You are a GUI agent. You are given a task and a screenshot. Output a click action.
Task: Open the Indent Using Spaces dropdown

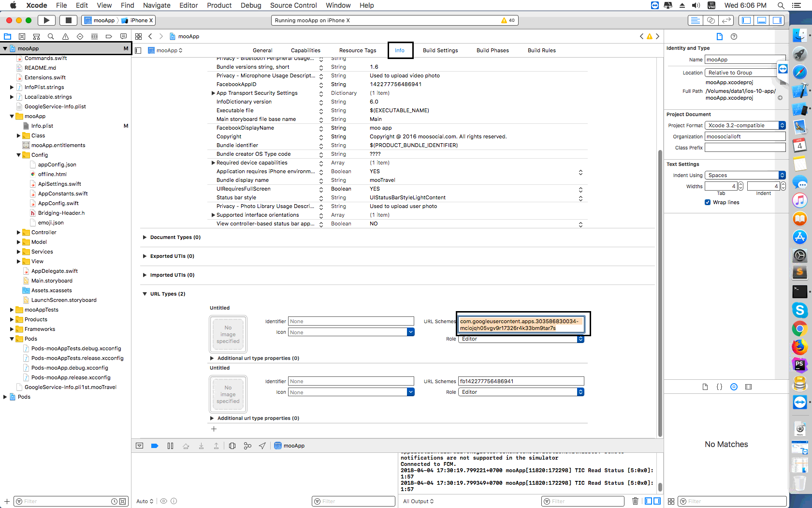tap(745, 175)
